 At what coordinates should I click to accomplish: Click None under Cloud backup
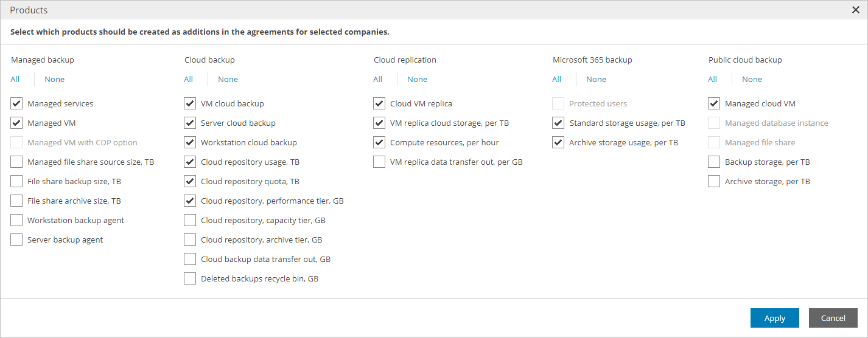click(x=228, y=79)
